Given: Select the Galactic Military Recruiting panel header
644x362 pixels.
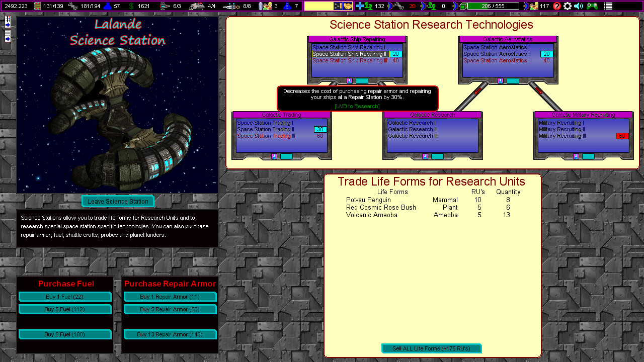Looking at the screenshot, I should coord(583,115).
